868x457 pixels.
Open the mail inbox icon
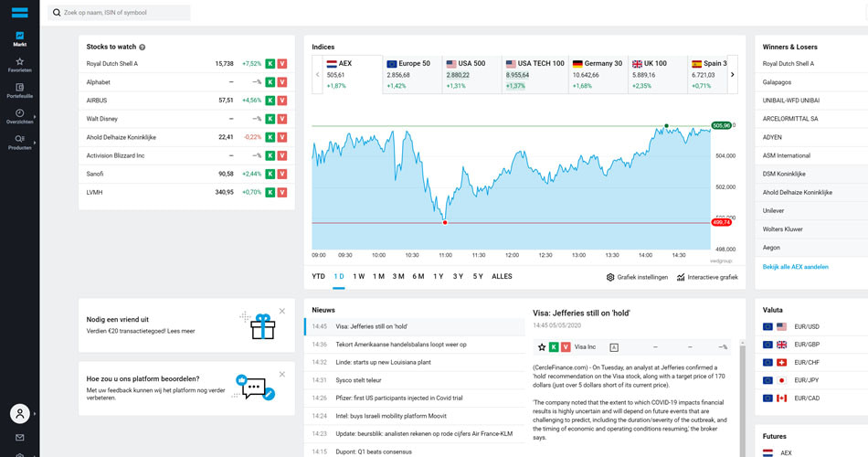[20, 438]
